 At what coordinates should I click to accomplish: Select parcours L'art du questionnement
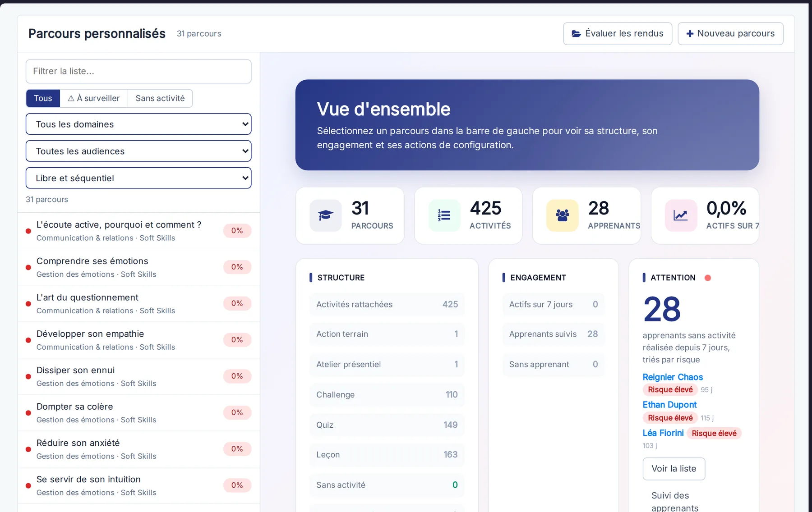pyautogui.click(x=138, y=304)
